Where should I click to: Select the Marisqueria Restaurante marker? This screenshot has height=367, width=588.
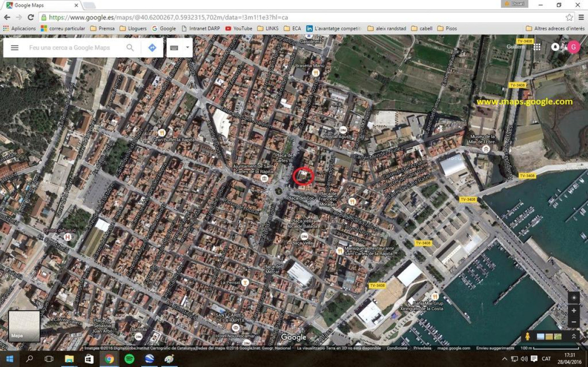339,250
